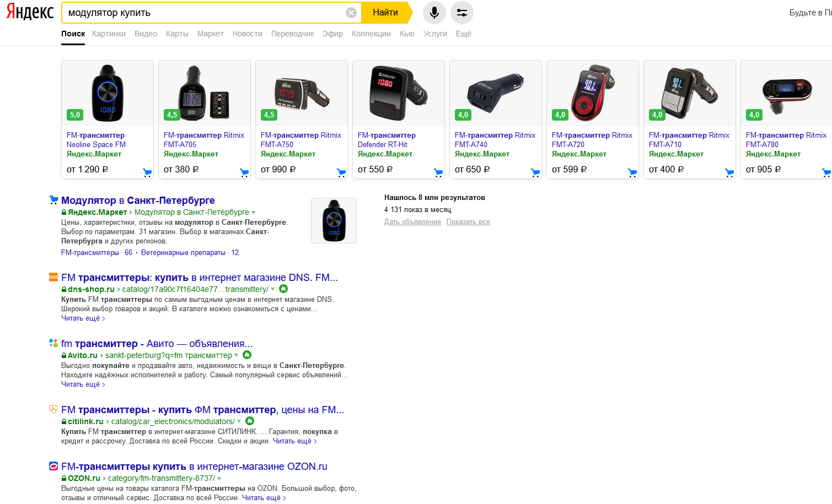Open 'FM-трансмиттер Ritmix FMT-A780' product title
The height and width of the screenshot is (504, 832).
coord(786,140)
